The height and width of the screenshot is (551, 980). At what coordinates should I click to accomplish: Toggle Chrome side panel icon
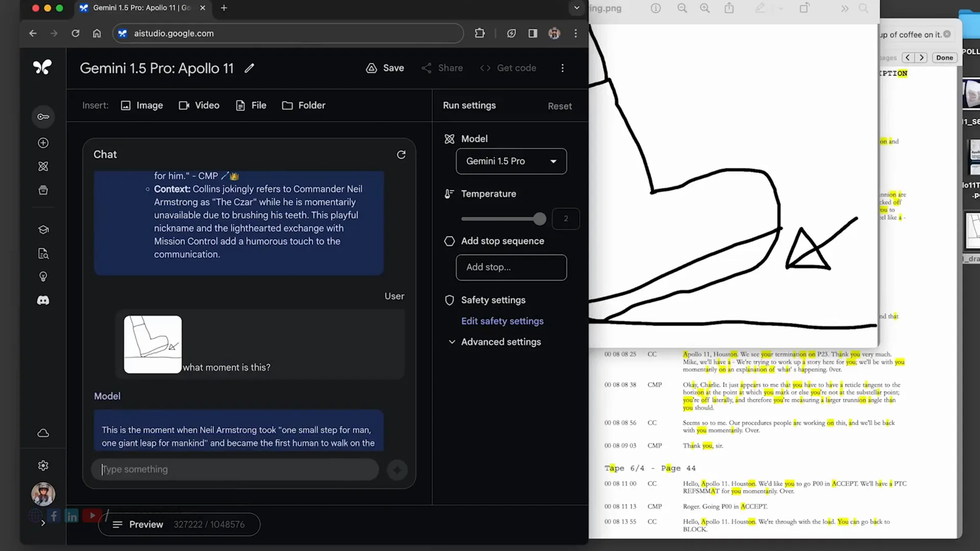[533, 33]
